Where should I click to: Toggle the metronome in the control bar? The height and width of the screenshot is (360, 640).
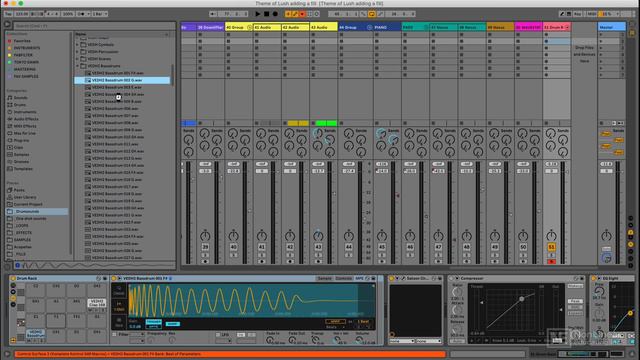pos(81,14)
